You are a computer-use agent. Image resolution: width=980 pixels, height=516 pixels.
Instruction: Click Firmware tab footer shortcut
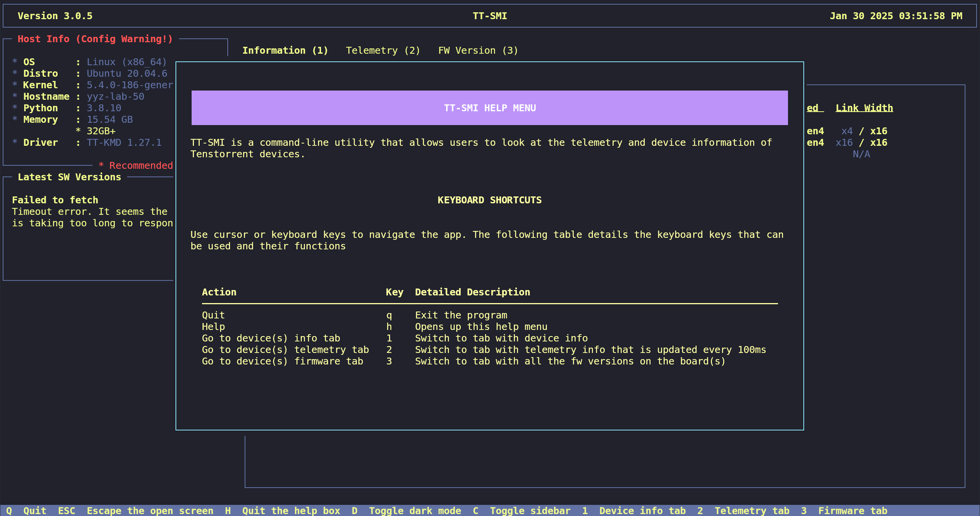click(845, 511)
